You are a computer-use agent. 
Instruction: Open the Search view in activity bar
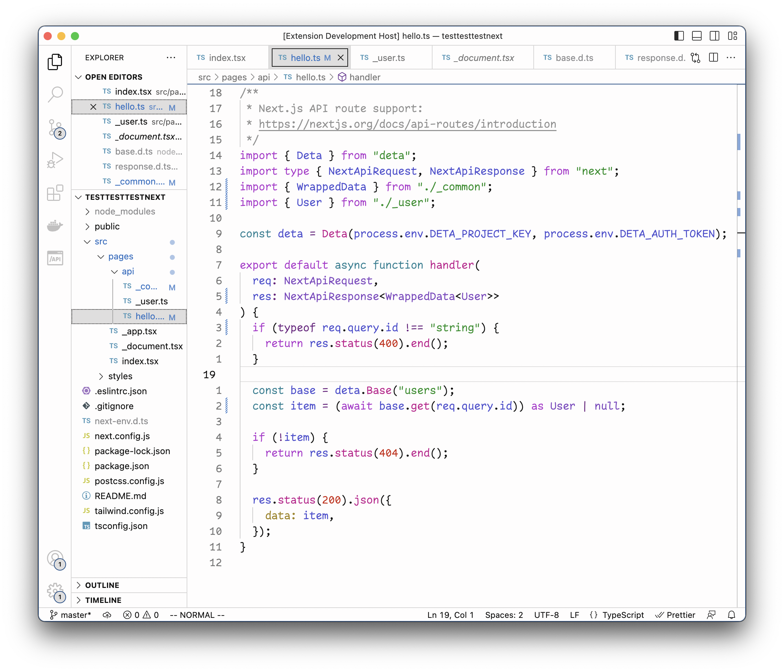tap(55, 94)
